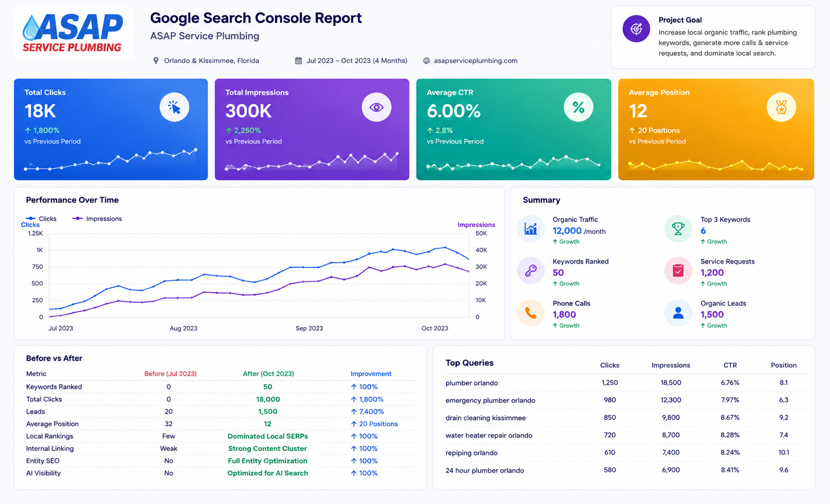Click the 'repiping orlando' query
This screenshot has height=504, width=830.
click(471, 453)
